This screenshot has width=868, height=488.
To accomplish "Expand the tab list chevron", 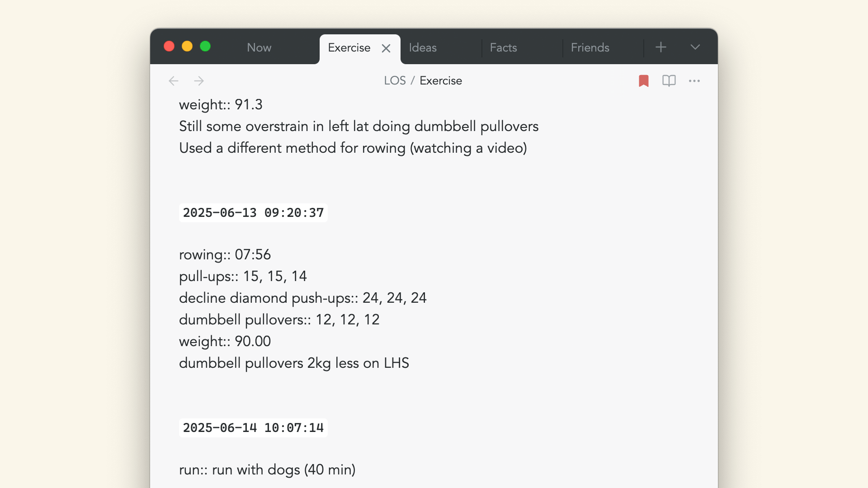I will [x=695, y=47].
